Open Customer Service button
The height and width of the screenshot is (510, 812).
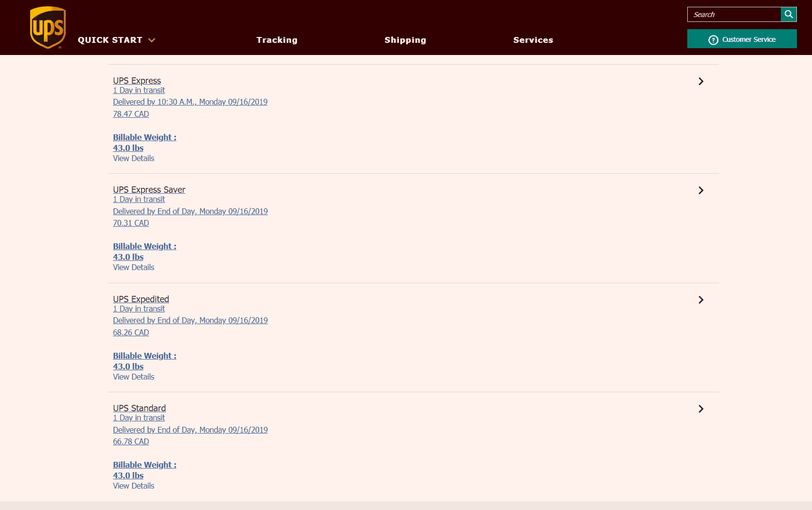tap(742, 39)
